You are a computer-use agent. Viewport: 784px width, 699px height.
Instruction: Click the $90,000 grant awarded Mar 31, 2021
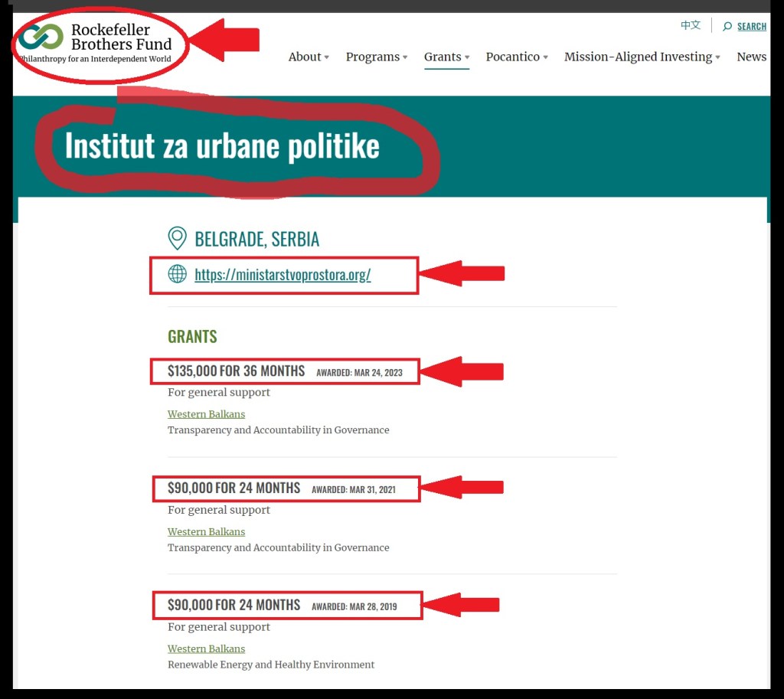point(234,488)
